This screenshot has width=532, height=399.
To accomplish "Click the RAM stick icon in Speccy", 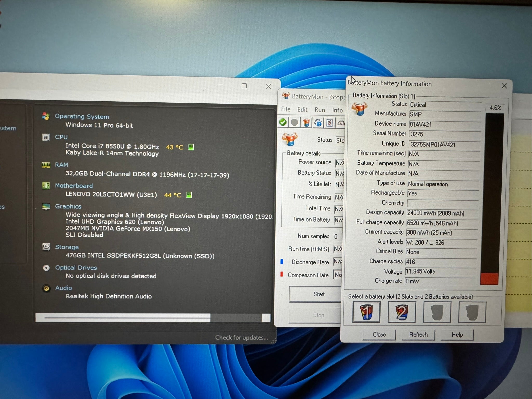I will 46,165.
